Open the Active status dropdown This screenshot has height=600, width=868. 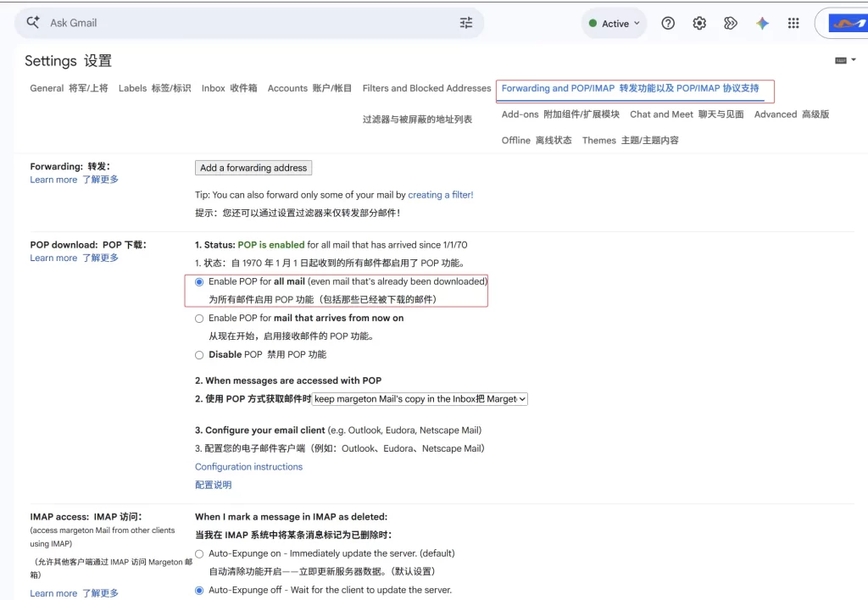click(615, 23)
